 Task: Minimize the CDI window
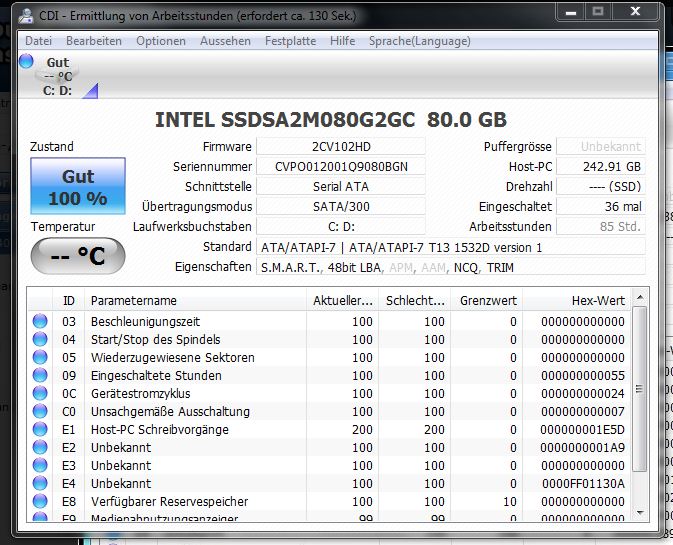coord(571,12)
